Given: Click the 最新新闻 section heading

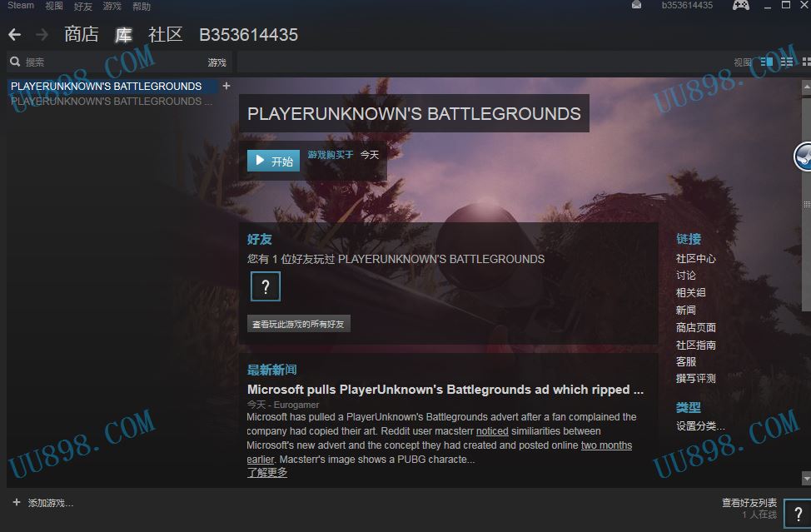Looking at the screenshot, I should coord(271,370).
